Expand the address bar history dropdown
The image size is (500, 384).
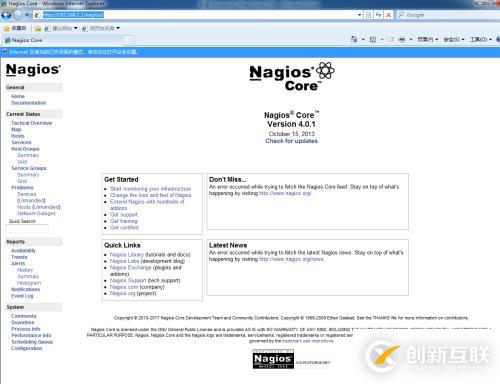359,15
